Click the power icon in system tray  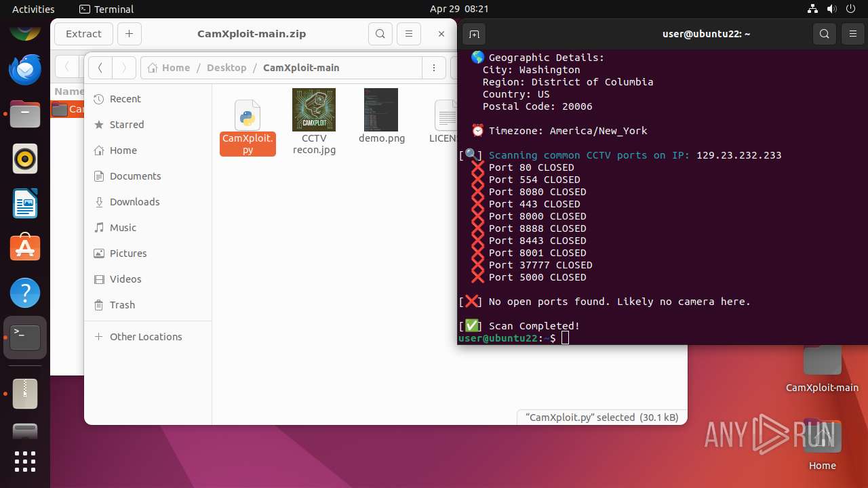coord(852,9)
